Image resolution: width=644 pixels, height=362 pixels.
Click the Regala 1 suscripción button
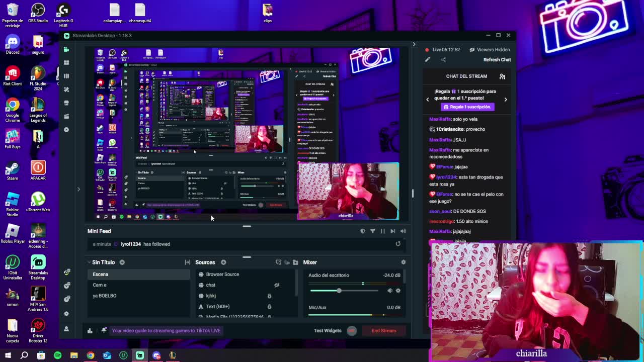pyautogui.click(x=467, y=107)
